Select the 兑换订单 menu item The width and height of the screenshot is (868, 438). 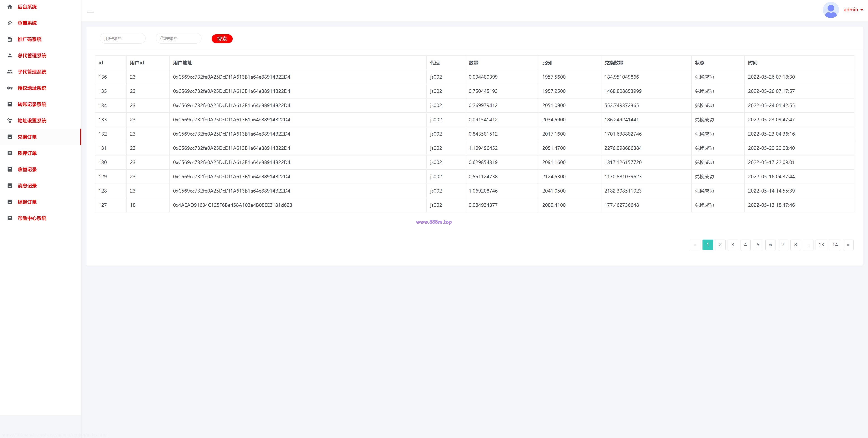pyautogui.click(x=40, y=137)
